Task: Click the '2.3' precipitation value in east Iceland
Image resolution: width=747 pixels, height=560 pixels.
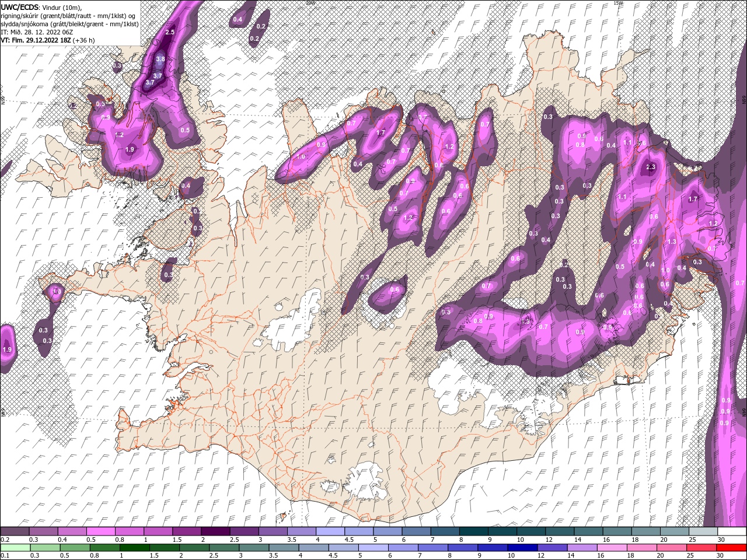Action: pyautogui.click(x=651, y=167)
